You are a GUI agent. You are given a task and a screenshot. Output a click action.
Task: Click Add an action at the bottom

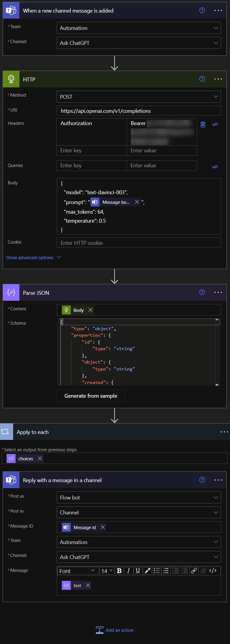pos(119,630)
